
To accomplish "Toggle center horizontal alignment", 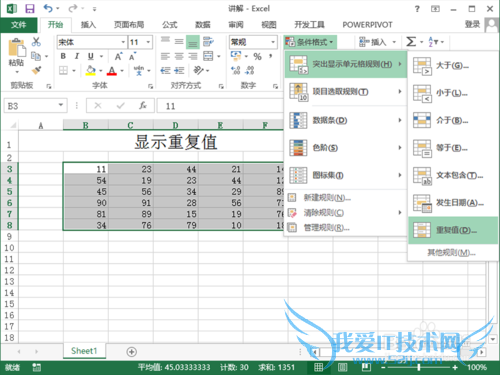I will click(179, 56).
